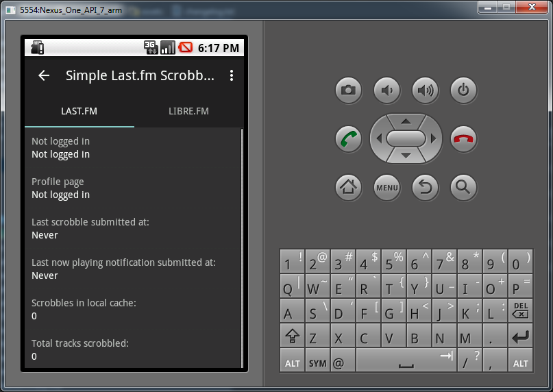Click the D-pad center select button
This screenshot has width=553, height=392.
406,138
